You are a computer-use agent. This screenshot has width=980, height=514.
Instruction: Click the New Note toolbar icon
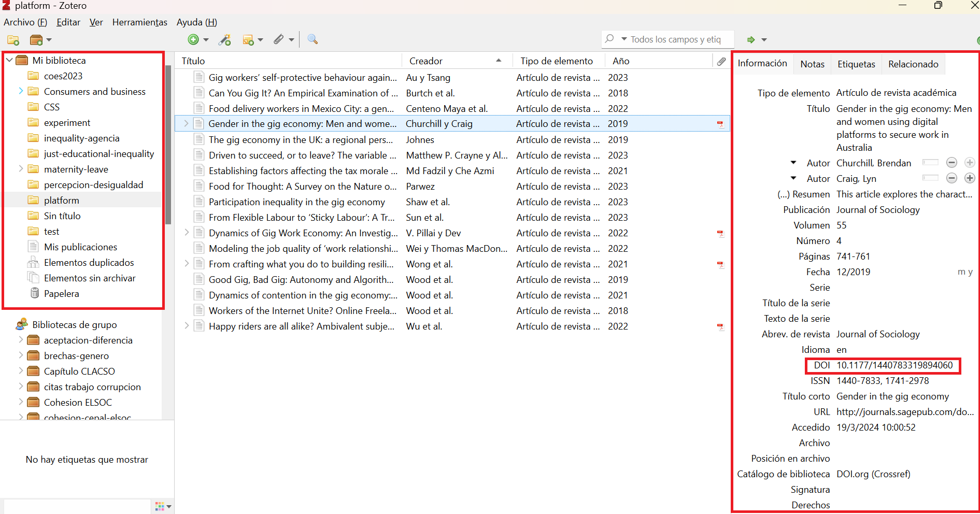(248, 40)
